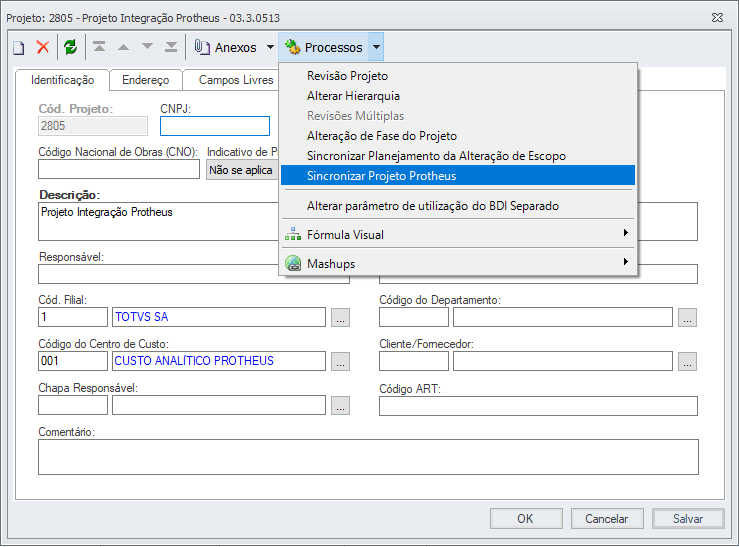
Task: Click the Código ART input field
Action: 538,406
